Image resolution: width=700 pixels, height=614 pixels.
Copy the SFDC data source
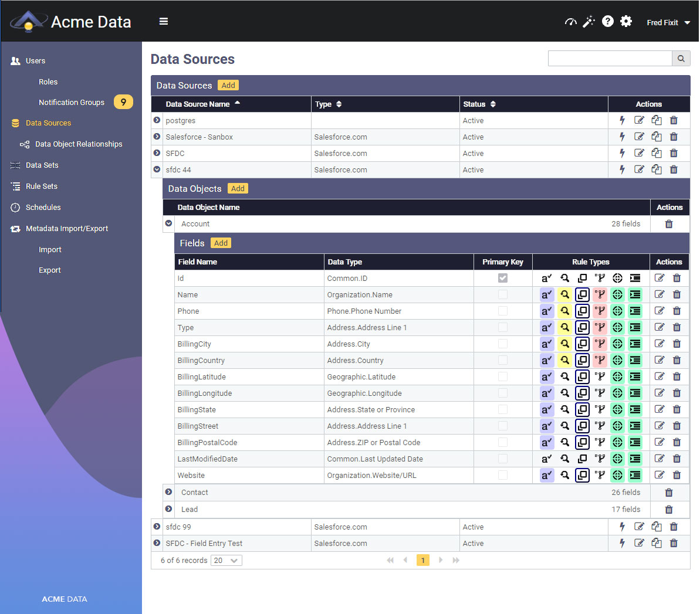(656, 154)
